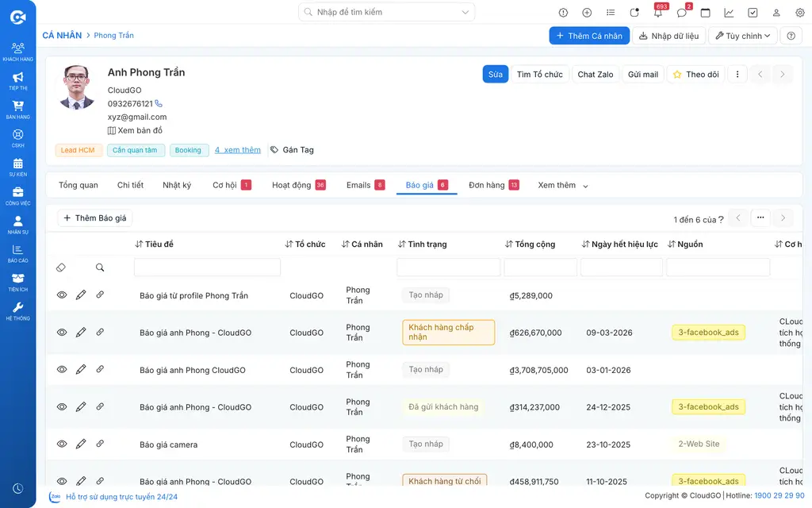Screen dimensions: 812x508
Task: Switch to the Tổng quan tab
Action: (x=79, y=185)
